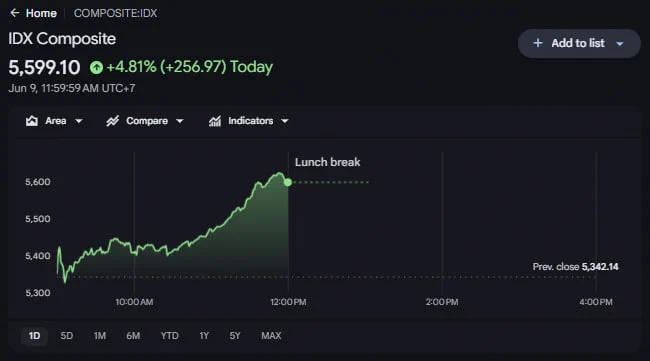Select the 1D time range tab
This screenshot has width=650, height=361.
[34, 336]
